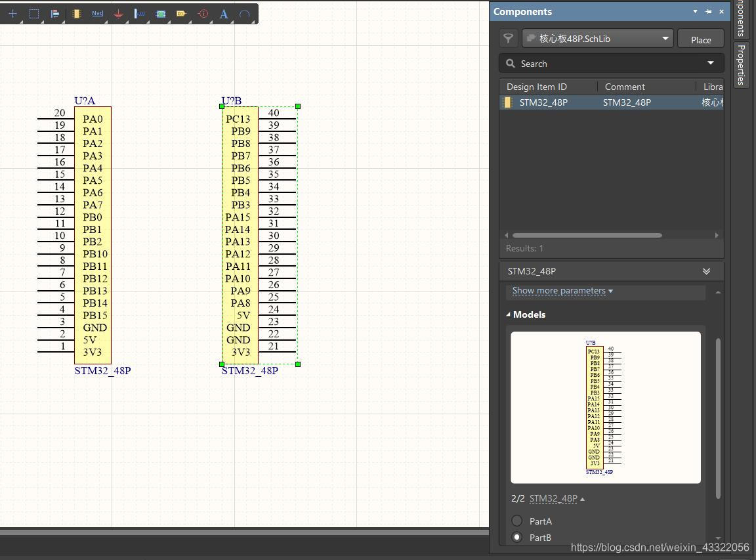Switch to the Properties side tab
756x560 pixels.
[742, 65]
